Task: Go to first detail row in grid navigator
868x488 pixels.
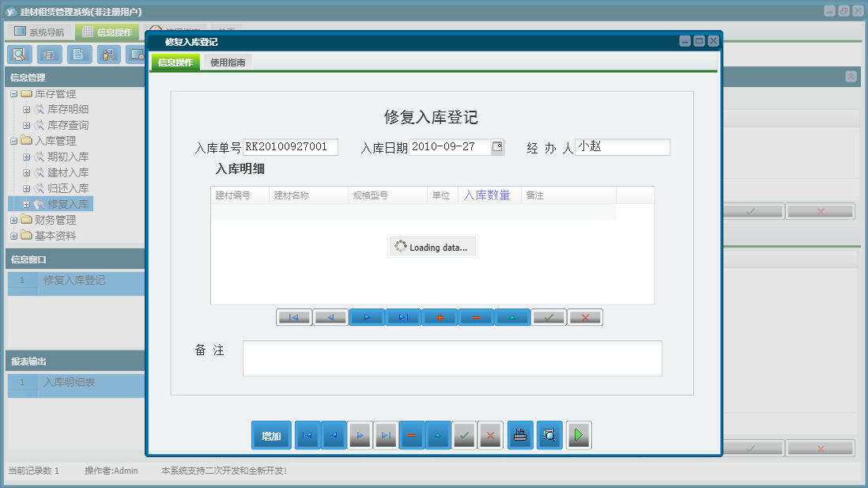Action: (294, 317)
